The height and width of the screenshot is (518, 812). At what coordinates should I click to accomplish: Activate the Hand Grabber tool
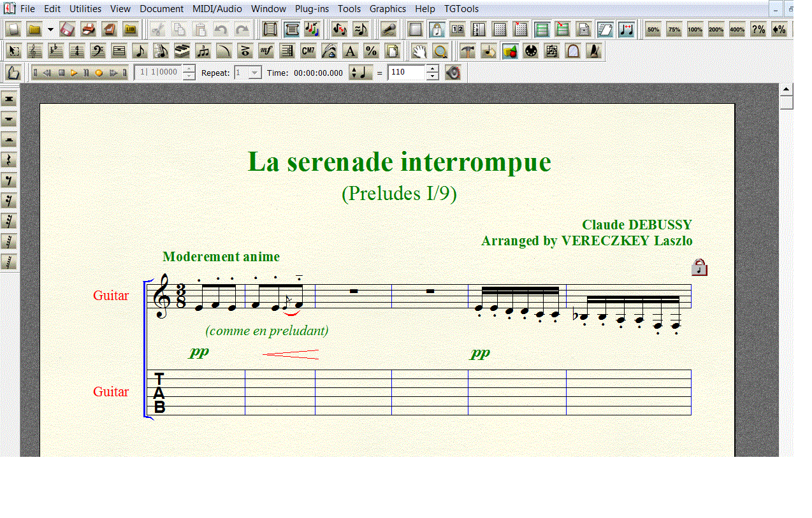[418, 52]
